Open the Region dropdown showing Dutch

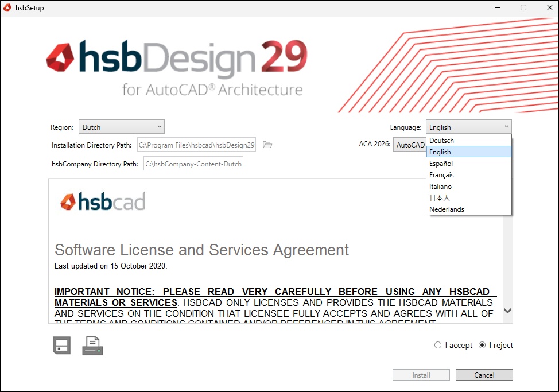[122, 127]
